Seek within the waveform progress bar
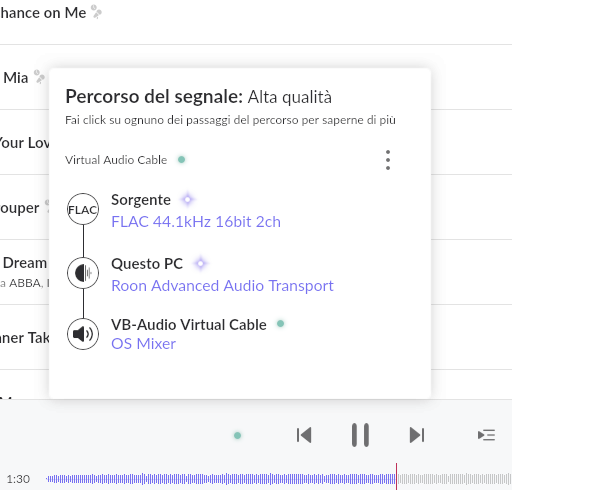The width and height of the screenshot is (590, 490). click(x=278, y=479)
